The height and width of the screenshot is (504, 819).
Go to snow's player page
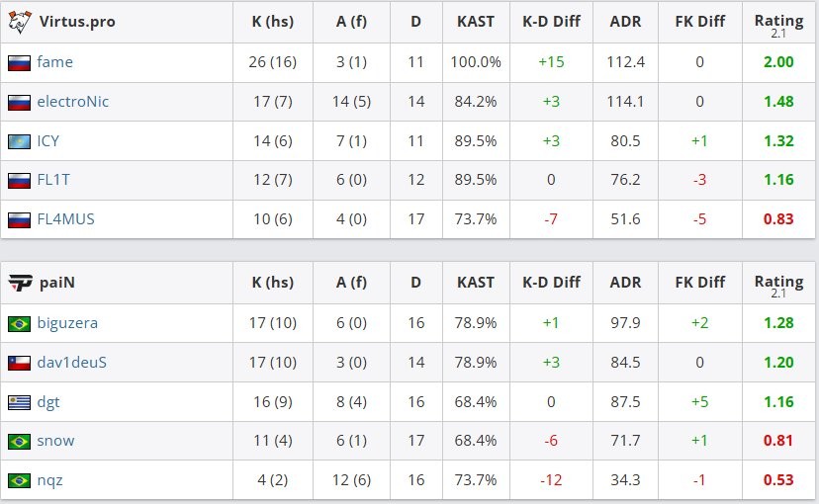55,441
